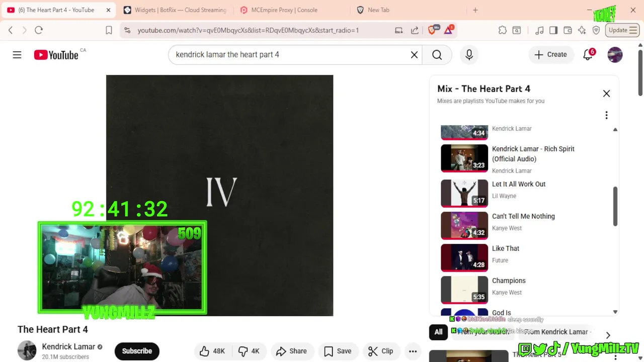Viewport: 644px width, 362px height.
Task: View site information icon in address bar
Action: [x=127, y=30]
